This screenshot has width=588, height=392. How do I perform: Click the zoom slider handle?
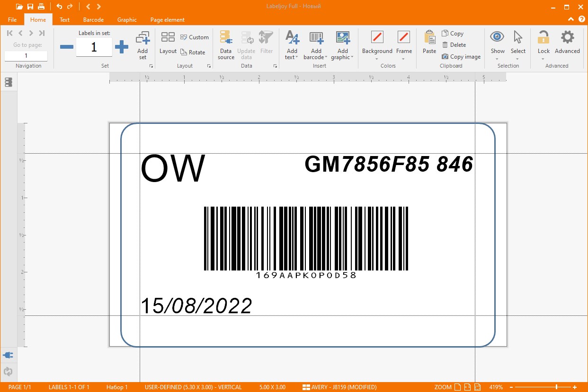pos(556,387)
